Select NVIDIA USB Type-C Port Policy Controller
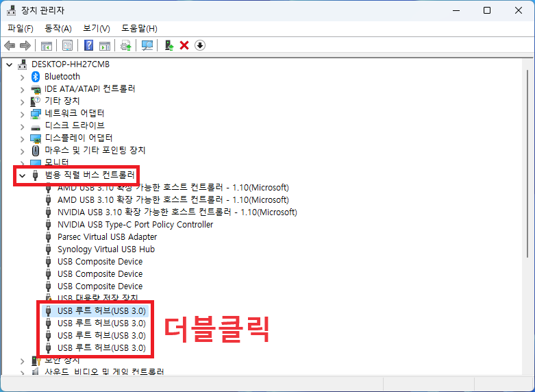This screenshot has height=392, width=535. (135, 224)
